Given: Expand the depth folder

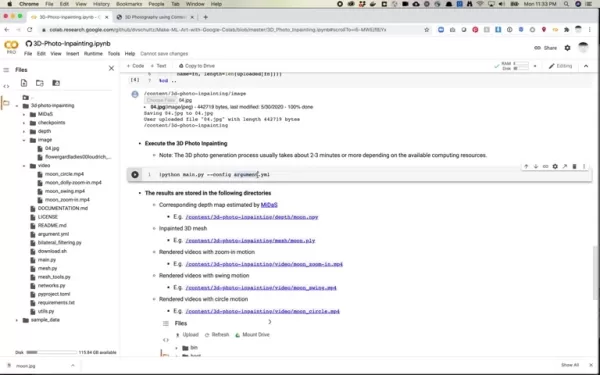Looking at the screenshot, I should point(24,131).
